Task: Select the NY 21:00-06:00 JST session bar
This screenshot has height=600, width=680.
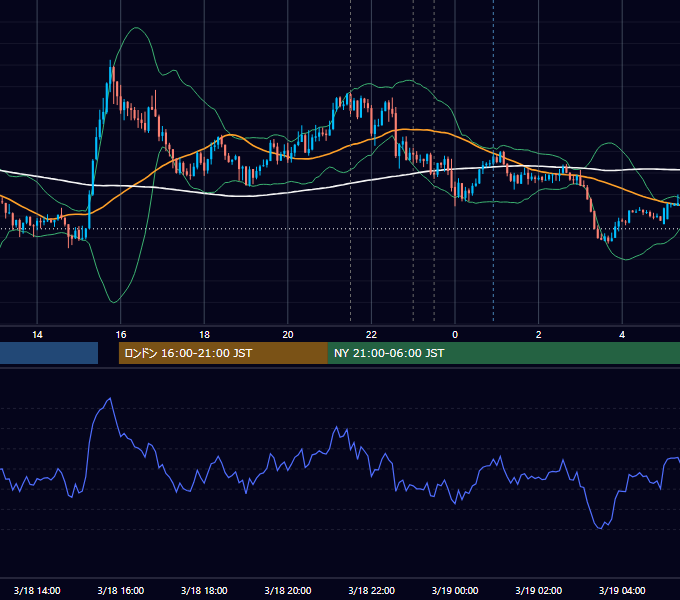Action: tap(503, 353)
